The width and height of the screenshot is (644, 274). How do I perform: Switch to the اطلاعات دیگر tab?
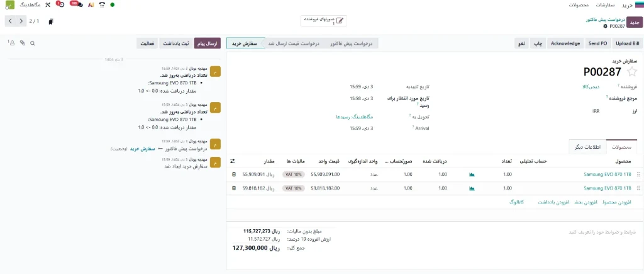pos(587,147)
